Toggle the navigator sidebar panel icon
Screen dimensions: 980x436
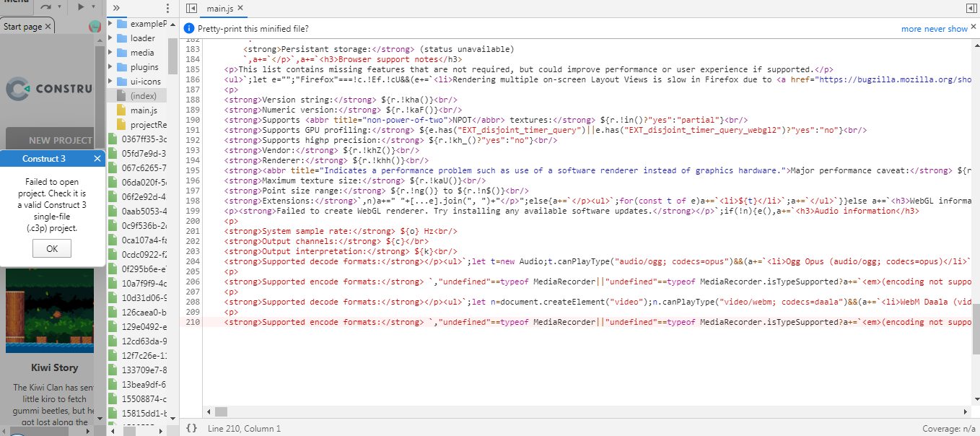pos(191,8)
